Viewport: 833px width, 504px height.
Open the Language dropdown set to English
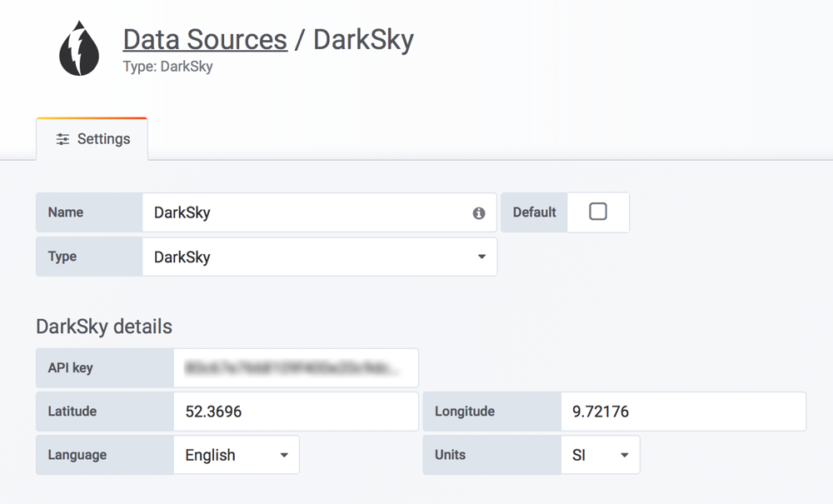(x=237, y=455)
